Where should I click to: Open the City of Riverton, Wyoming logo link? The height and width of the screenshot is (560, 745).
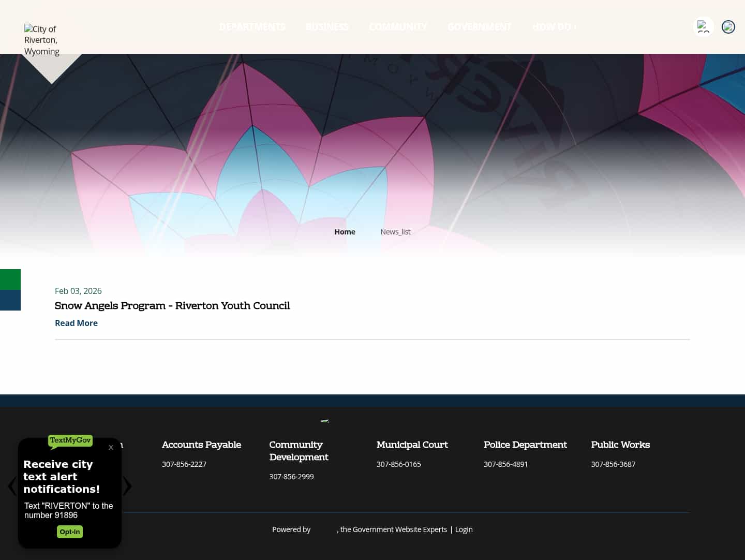42,40
